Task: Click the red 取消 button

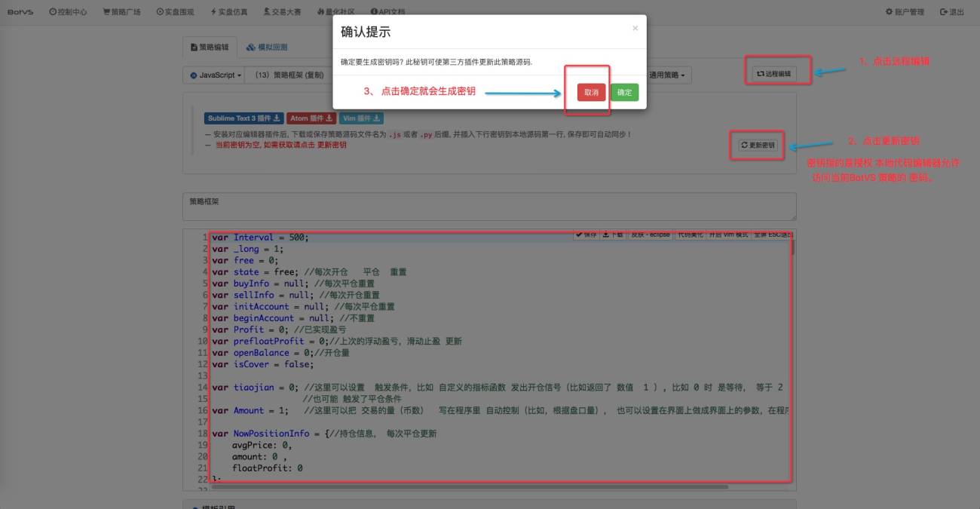Action: tap(591, 92)
